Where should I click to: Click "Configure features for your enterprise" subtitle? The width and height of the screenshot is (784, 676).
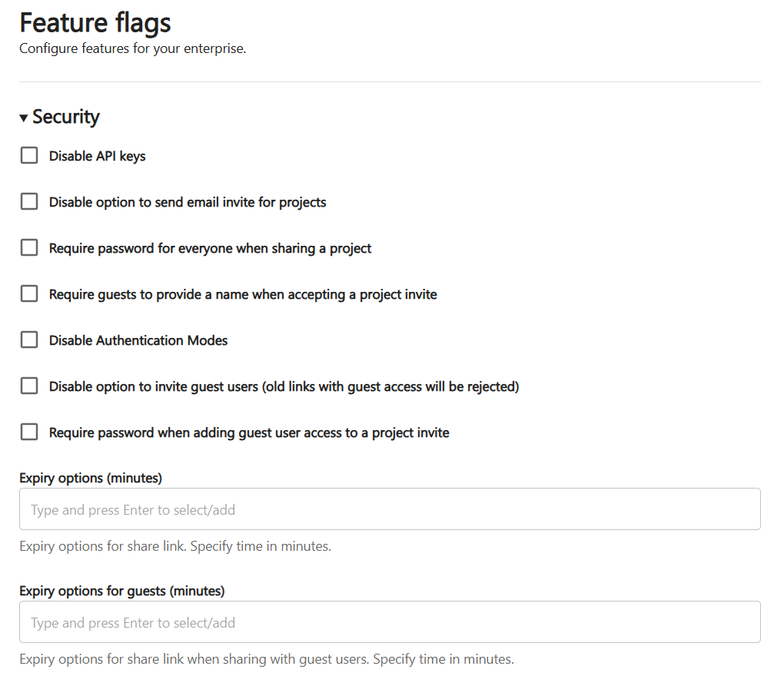pyautogui.click(x=132, y=49)
